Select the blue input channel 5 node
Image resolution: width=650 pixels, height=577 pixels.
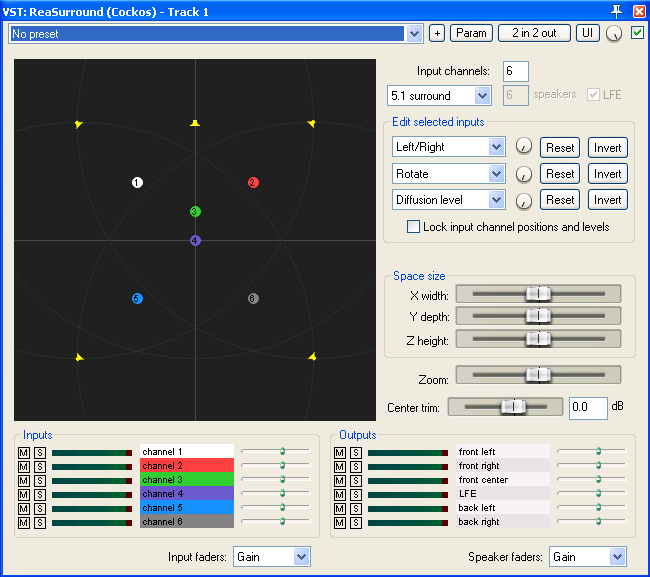tap(137, 298)
